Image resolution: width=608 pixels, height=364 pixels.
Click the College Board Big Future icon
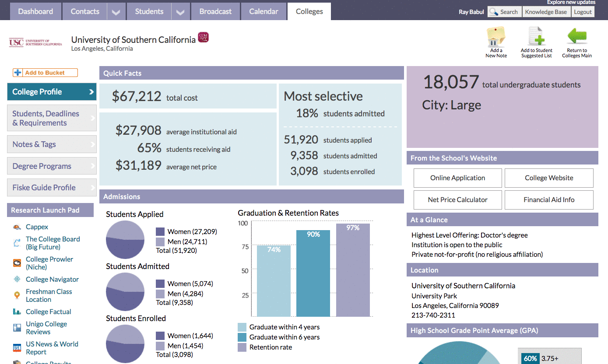click(17, 243)
